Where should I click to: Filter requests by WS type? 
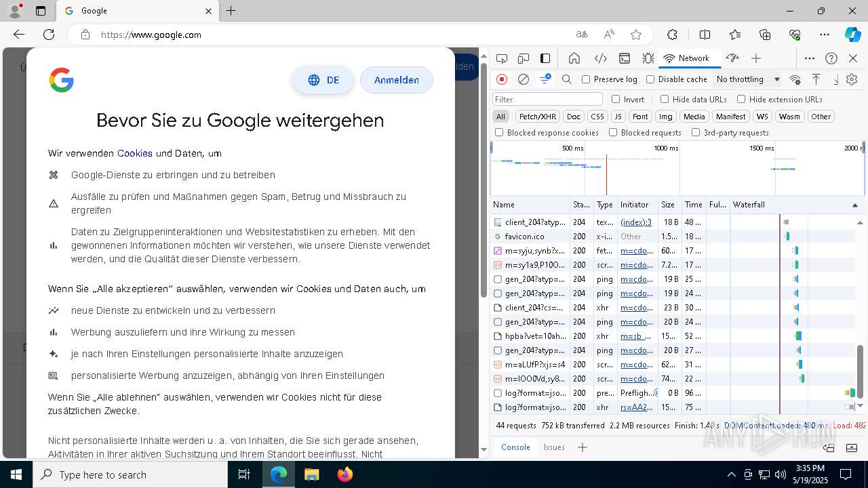coord(763,117)
